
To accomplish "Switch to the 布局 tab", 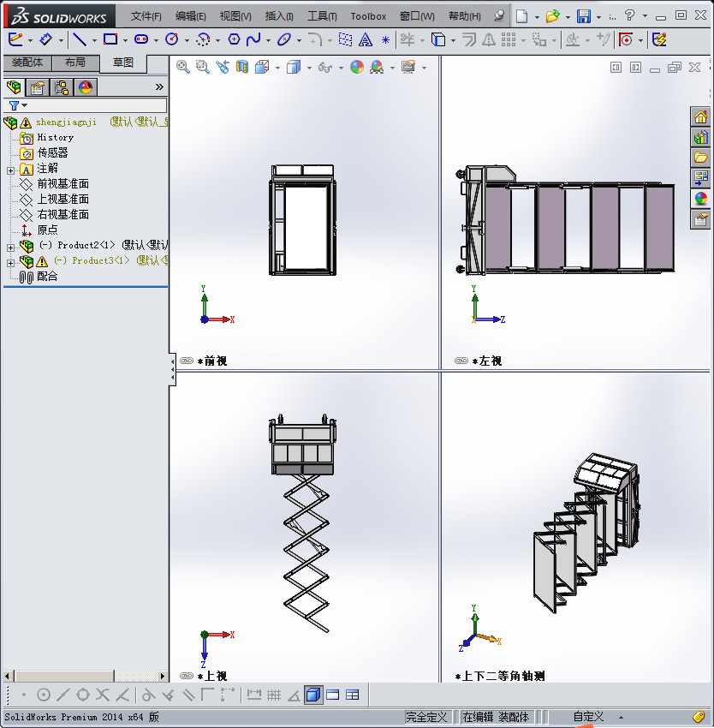I will pyautogui.click(x=75, y=63).
